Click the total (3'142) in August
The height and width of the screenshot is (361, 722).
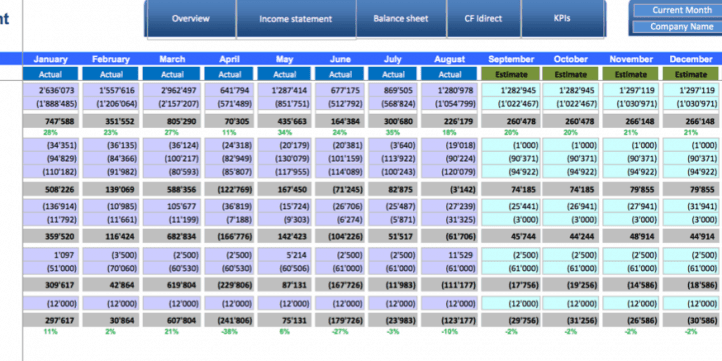tap(449, 189)
